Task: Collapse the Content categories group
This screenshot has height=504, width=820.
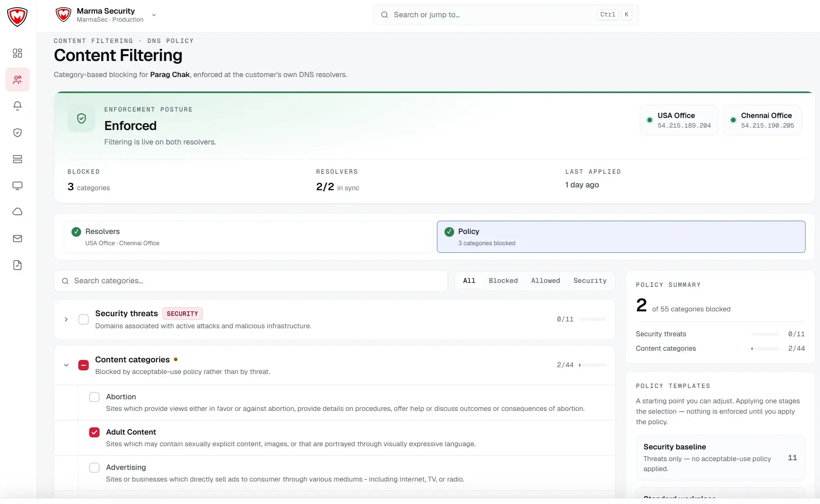Action: tap(66, 365)
